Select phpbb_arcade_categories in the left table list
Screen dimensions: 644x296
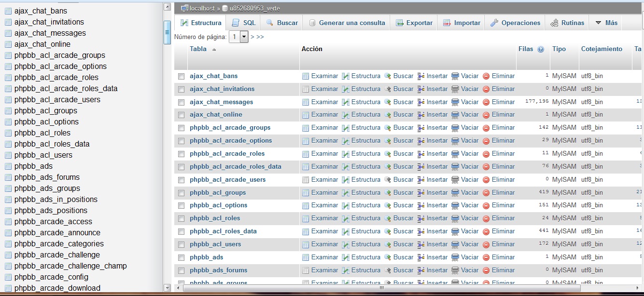[59, 244]
